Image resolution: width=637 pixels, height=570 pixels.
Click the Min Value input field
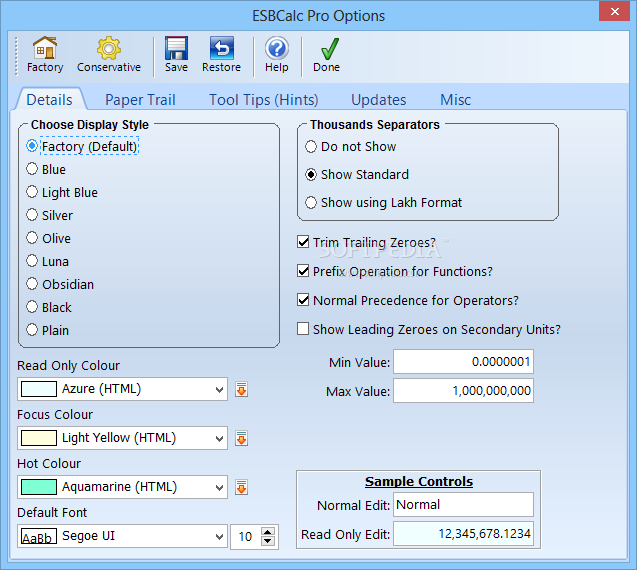point(463,362)
